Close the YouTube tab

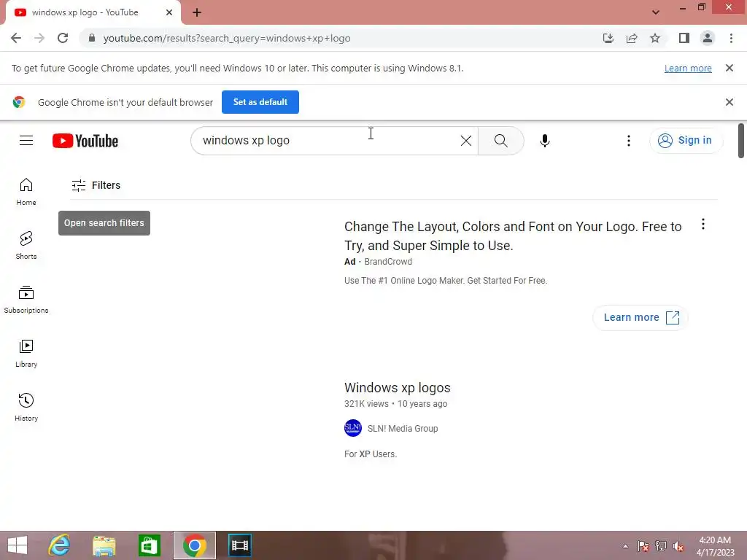169,12
